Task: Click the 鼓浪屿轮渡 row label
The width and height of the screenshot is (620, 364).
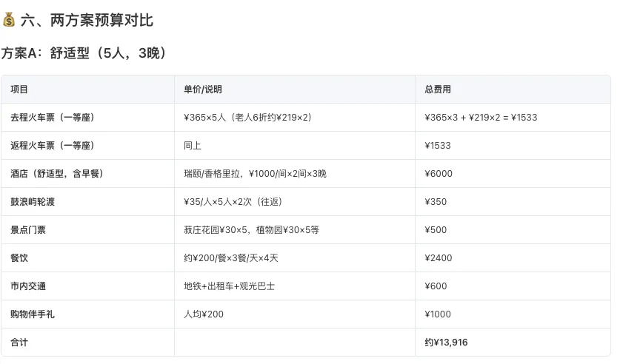Action: click(33, 202)
